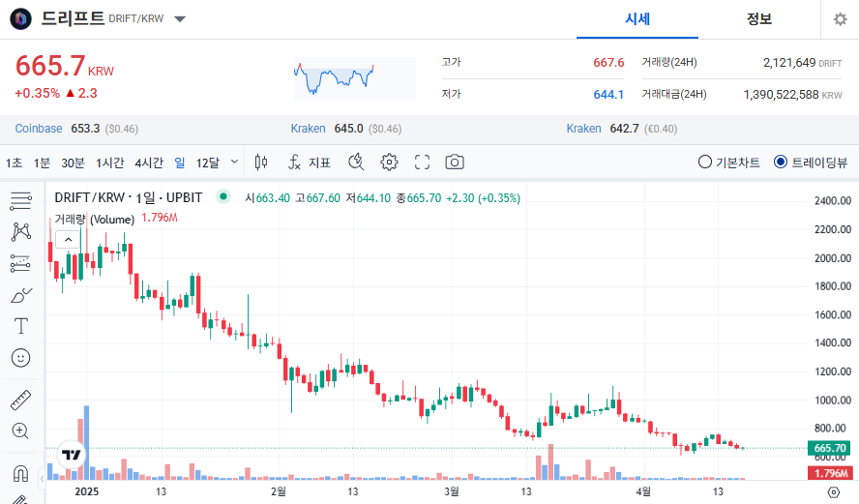
Task: Click the 2월 time axis label
Action: coord(279,492)
